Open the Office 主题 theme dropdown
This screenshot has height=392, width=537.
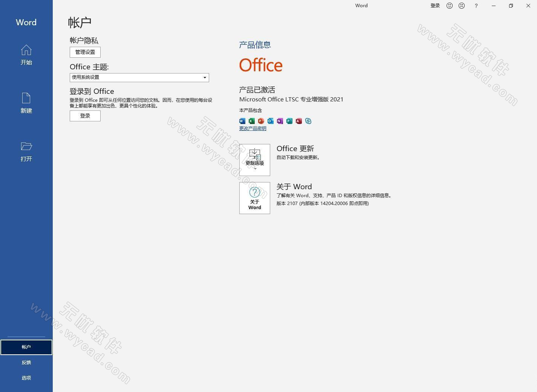pyautogui.click(x=139, y=77)
